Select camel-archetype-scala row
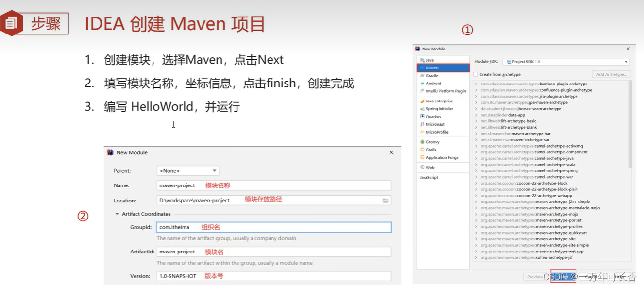This screenshot has width=644, height=286. [x=551, y=165]
